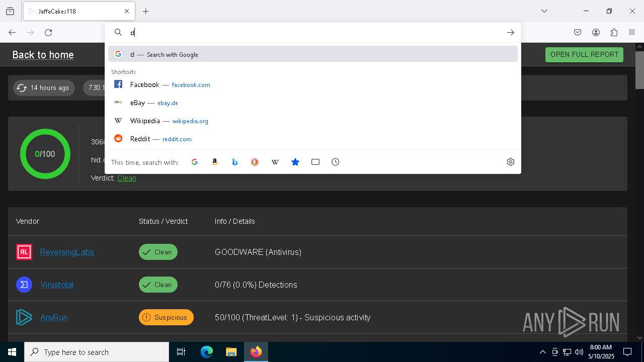Click 'GOODWARE (Antivirus)' text
The image size is (644, 362).
258,252
